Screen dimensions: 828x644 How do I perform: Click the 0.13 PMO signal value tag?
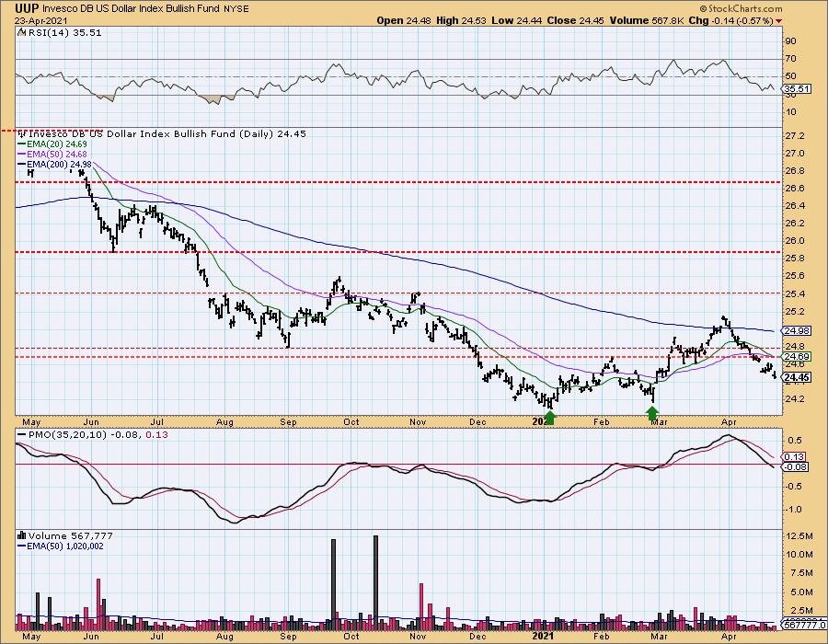795,456
